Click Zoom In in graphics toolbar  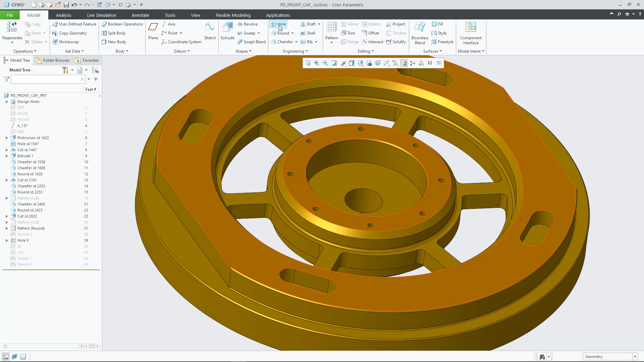(x=317, y=63)
